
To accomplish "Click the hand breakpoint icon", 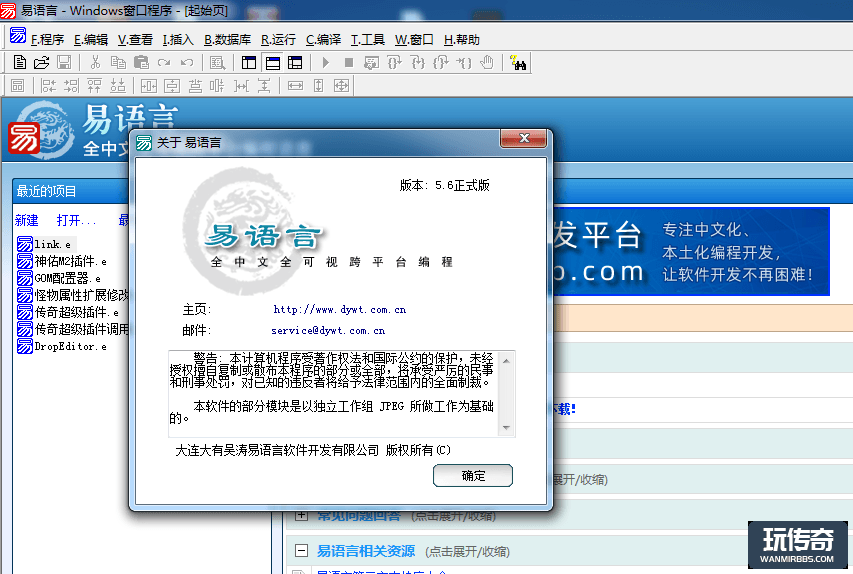I will [487, 63].
